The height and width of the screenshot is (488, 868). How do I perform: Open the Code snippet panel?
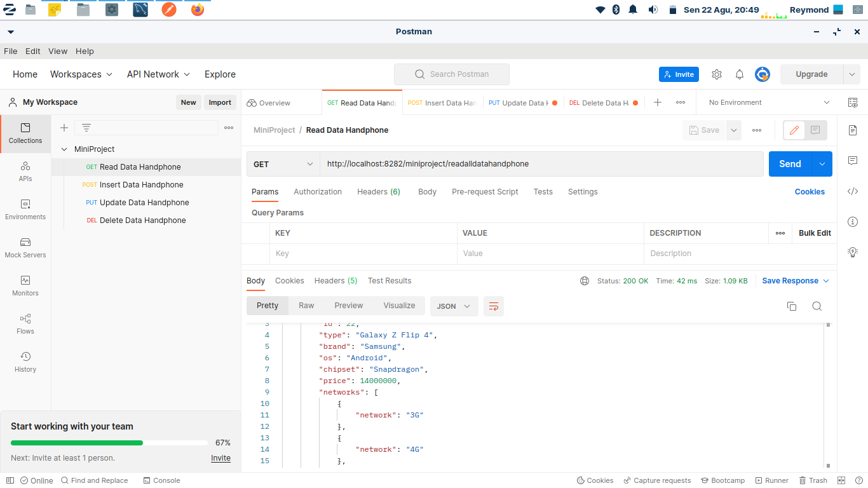(x=853, y=191)
